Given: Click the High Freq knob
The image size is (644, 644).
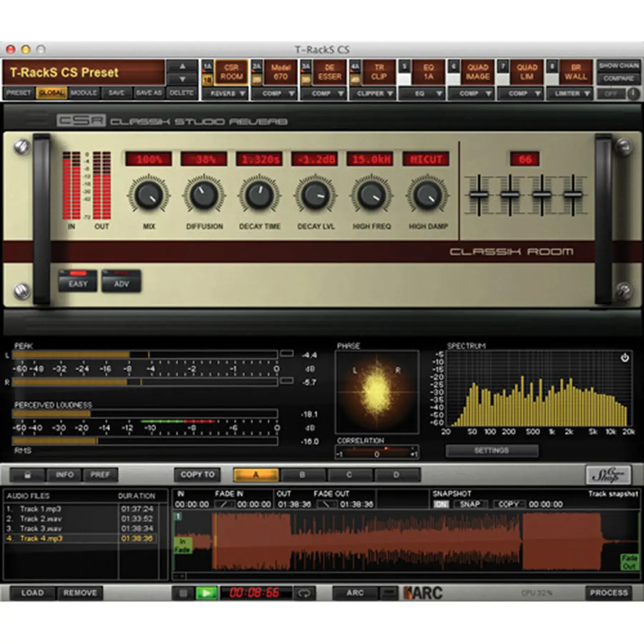Looking at the screenshot, I should (371, 195).
